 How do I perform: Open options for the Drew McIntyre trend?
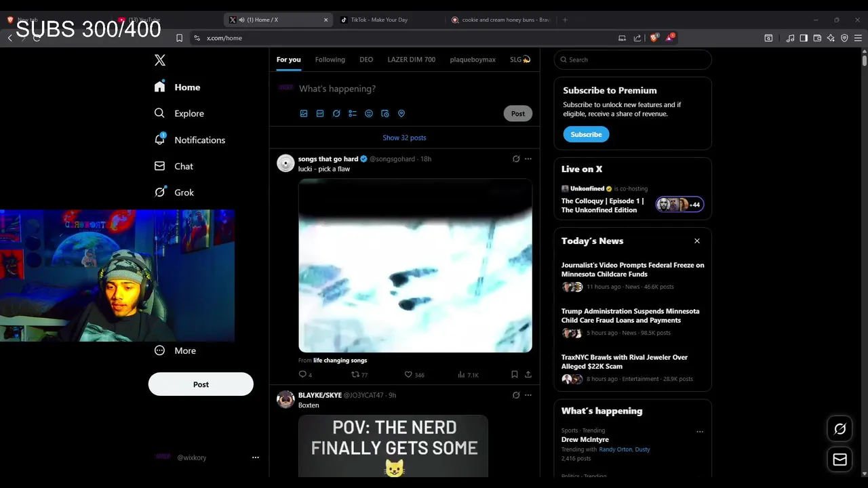700,432
